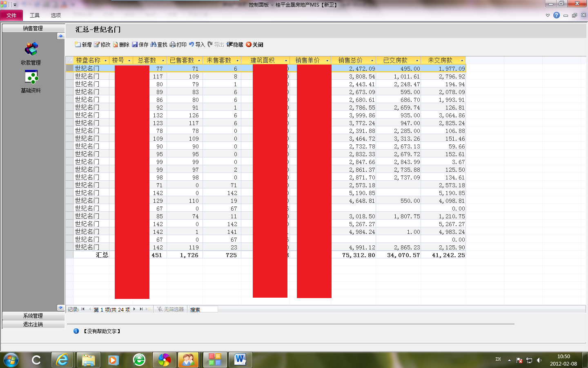588x368 pixels.
Task: Click the select-all corner of the grid
Action: pos(69,60)
